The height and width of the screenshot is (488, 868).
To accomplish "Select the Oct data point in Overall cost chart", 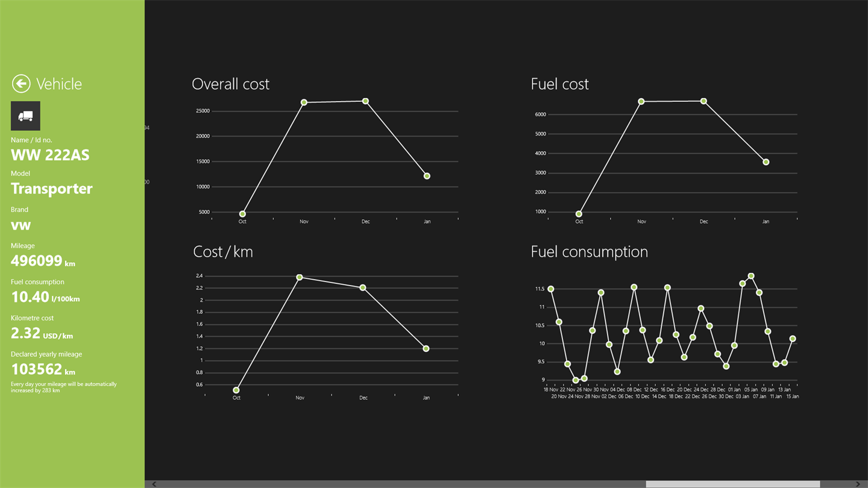I will [242, 214].
